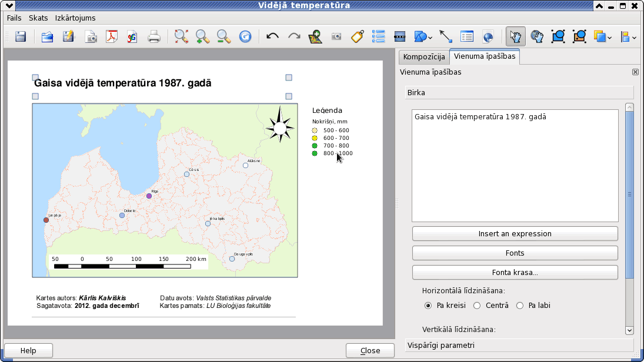
Task: Select the Pa kreisi alignment radio button
Action: (428, 306)
